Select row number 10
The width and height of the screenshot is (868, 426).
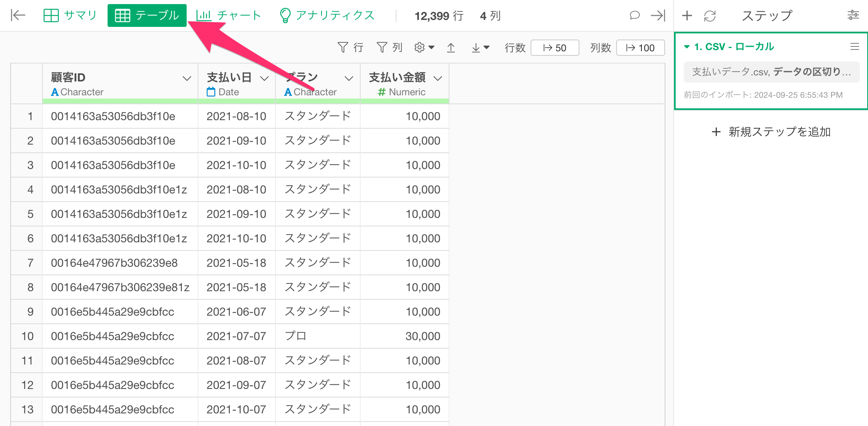click(26, 336)
